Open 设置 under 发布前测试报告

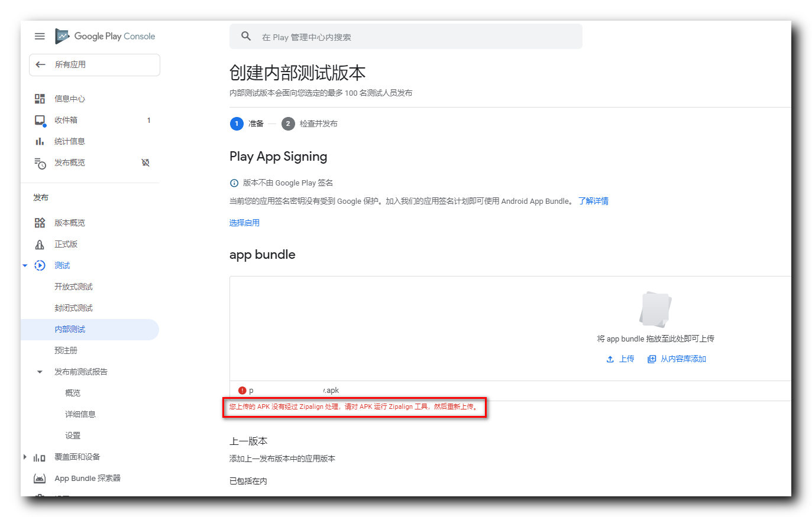pos(73,435)
